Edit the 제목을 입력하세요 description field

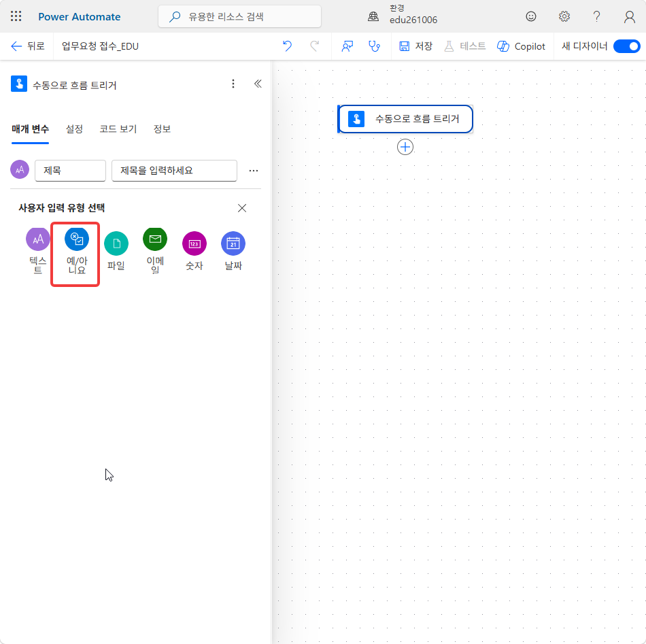(x=174, y=171)
